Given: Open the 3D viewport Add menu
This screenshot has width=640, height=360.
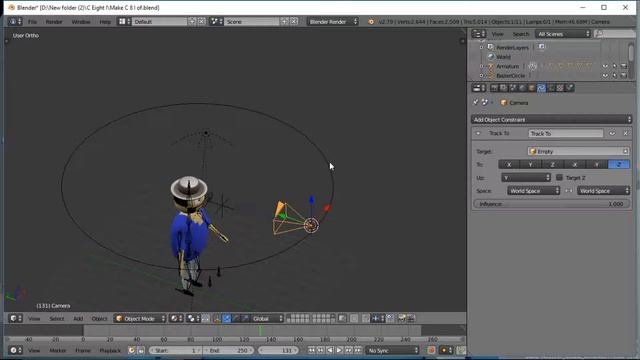Looking at the screenshot, I should [x=78, y=318].
